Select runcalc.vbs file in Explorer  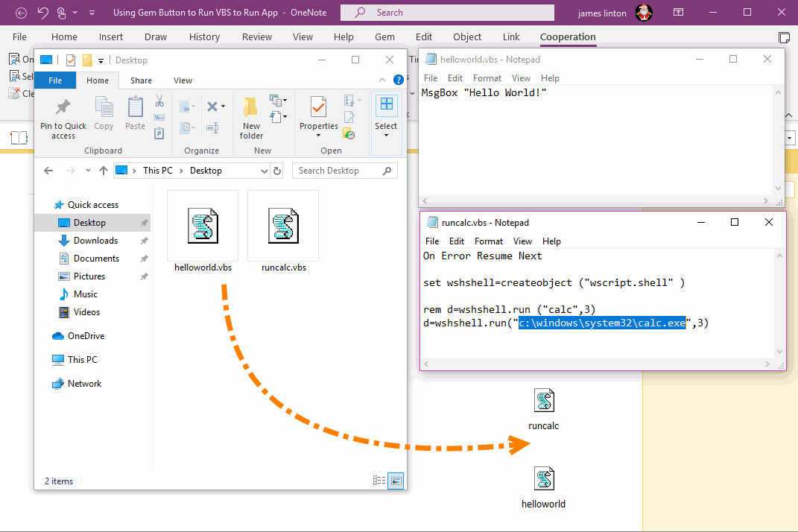pyautogui.click(x=283, y=232)
